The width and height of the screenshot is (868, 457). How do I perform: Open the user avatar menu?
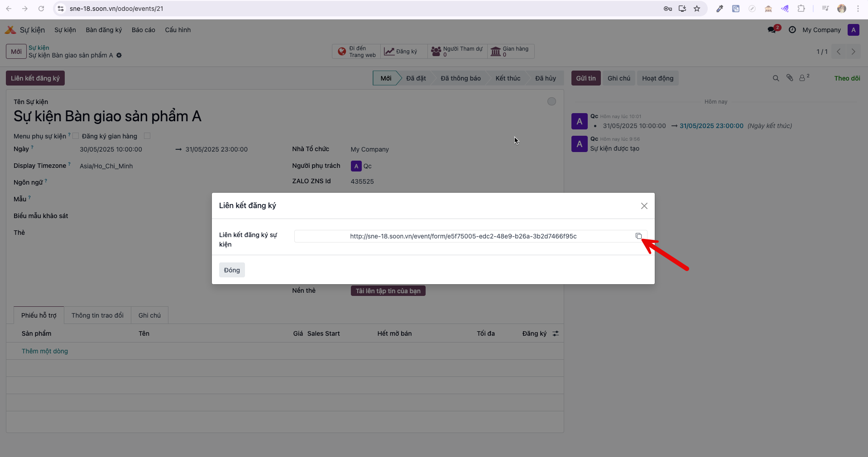(x=854, y=30)
